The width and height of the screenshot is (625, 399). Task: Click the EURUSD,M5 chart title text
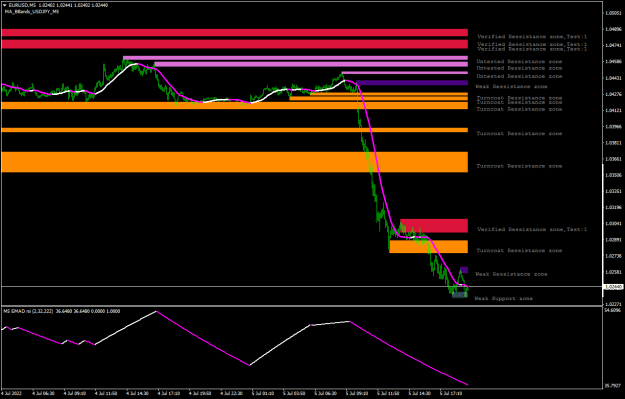tap(22, 5)
